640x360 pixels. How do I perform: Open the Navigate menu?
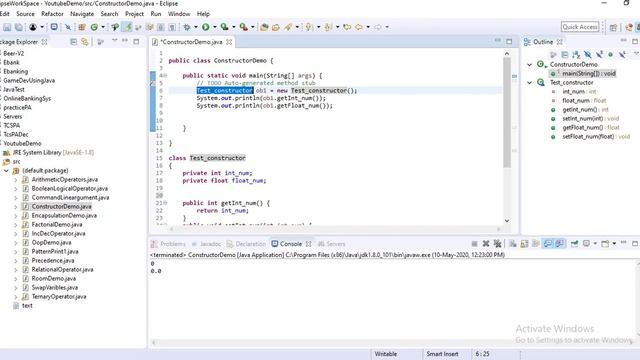pos(82,14)
